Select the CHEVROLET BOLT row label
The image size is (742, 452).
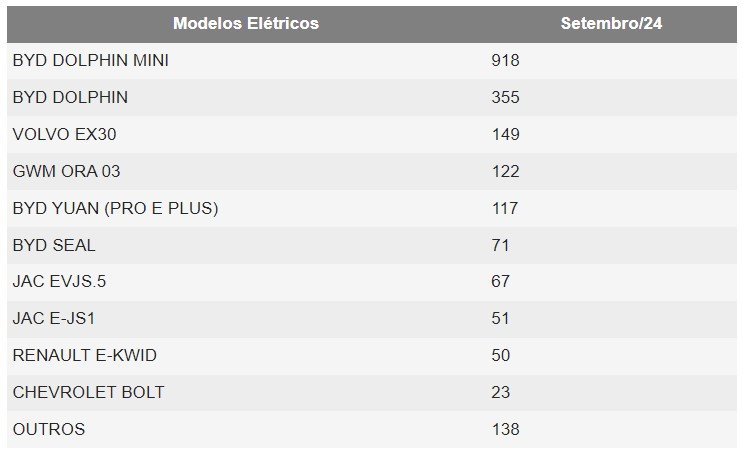pos(88,392)
